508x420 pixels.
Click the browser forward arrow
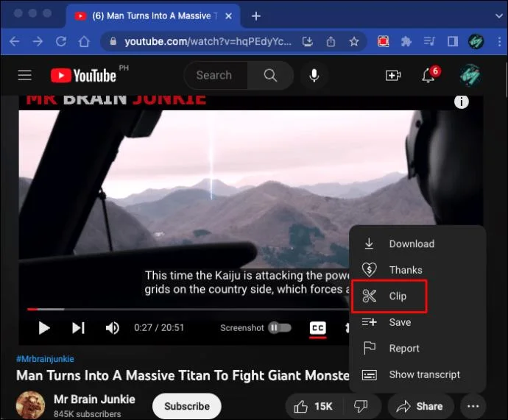pyautogui.click(x=38, y=41)
